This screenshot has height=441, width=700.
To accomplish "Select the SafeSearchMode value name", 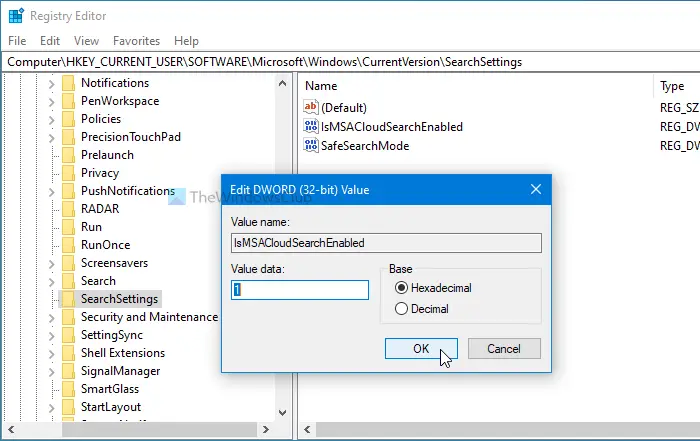I will tap(365, 146).
